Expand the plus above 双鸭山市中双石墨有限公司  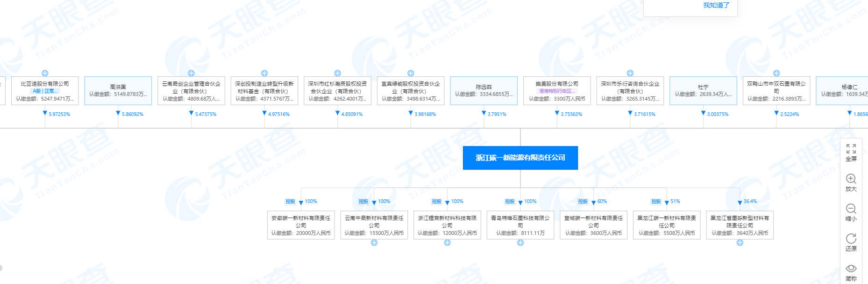[x=776, y=73]
